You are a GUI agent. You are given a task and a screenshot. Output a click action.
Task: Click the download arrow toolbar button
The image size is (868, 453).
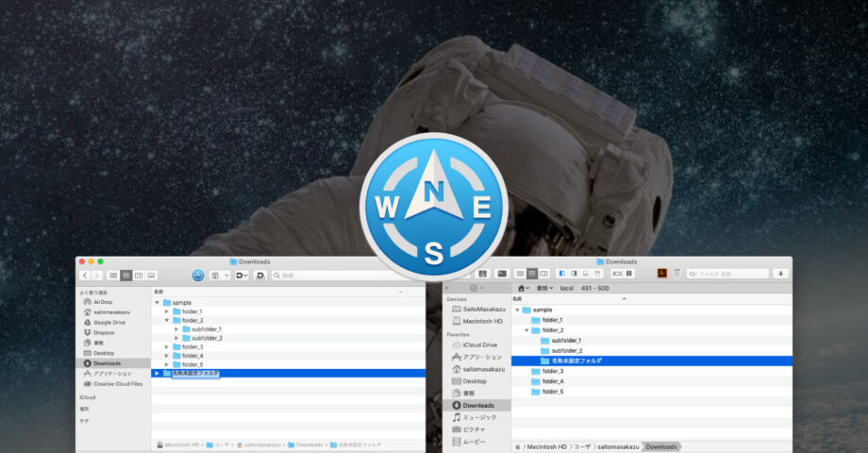780,274
